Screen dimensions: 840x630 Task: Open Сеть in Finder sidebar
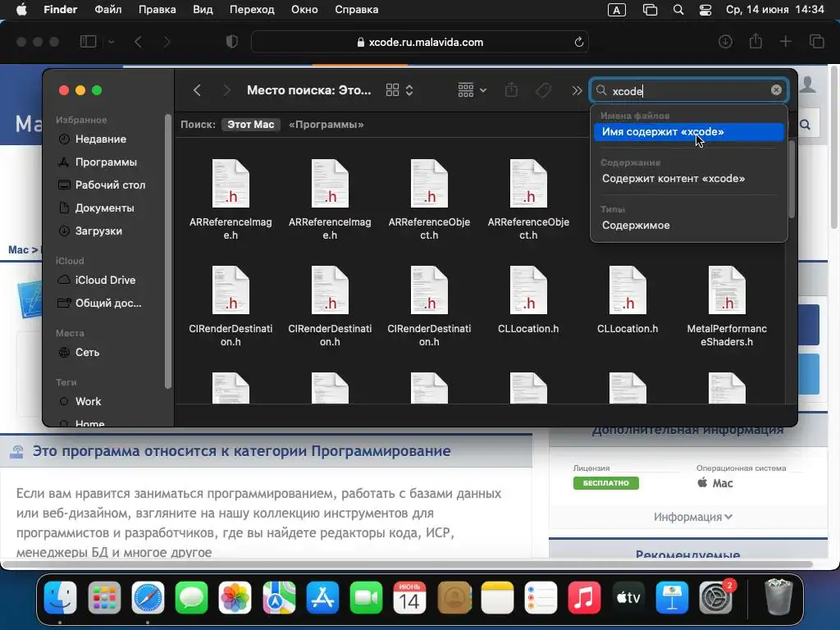87,352
